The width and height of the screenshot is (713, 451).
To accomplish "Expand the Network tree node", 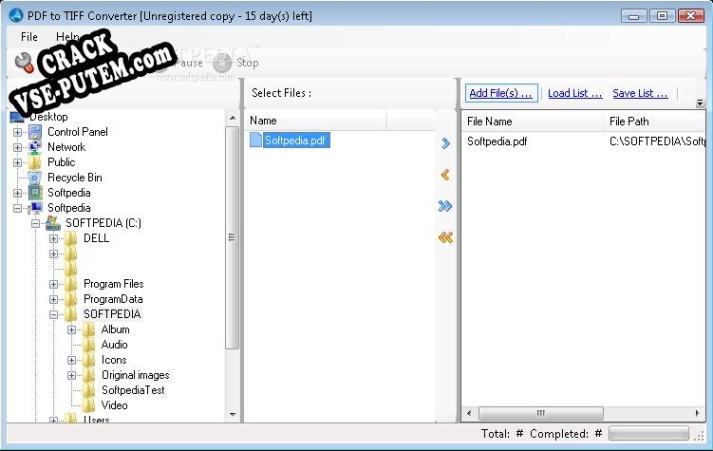I will coord(17,147).
